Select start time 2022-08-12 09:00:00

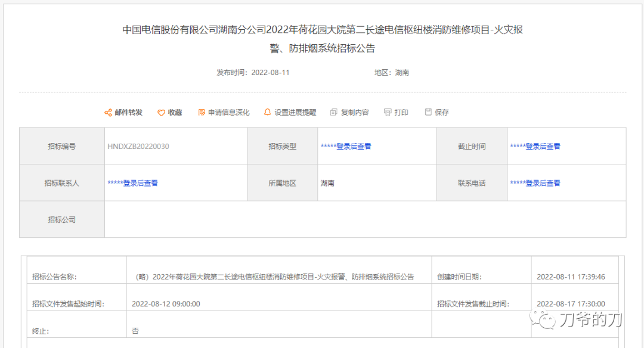click(166, 304)
